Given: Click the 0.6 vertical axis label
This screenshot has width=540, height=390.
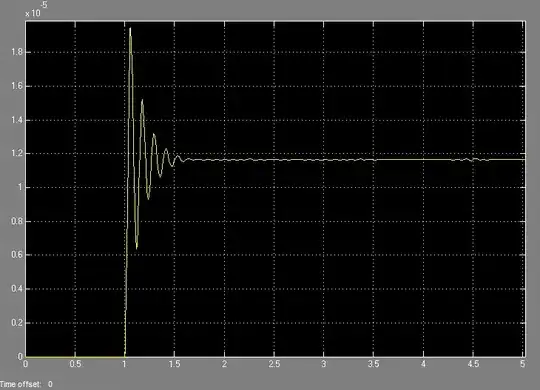Looking at the screenshot, I should point(17,255).
